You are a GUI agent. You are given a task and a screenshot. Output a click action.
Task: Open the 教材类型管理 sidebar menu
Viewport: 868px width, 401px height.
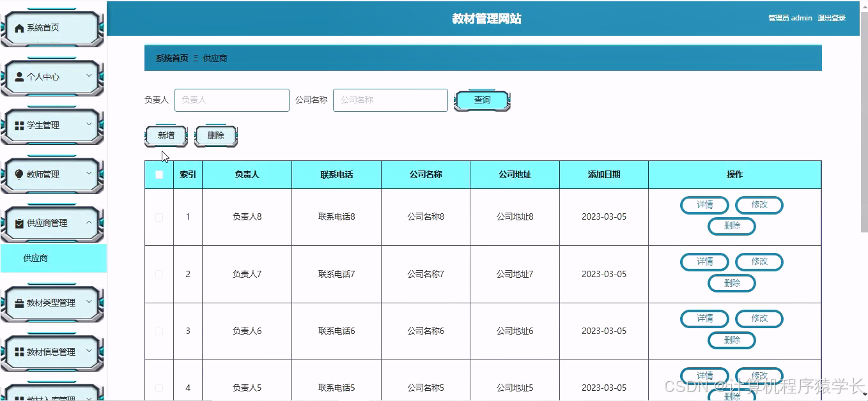[52, 303]
